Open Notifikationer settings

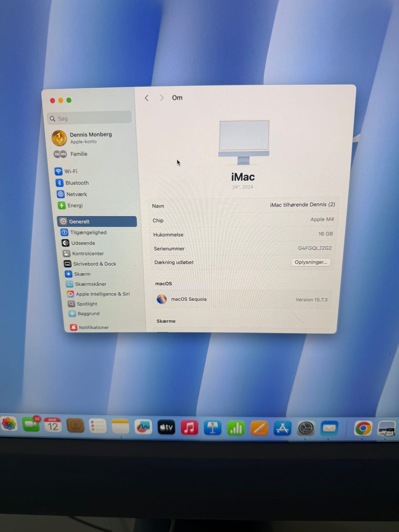pos(89,328)
